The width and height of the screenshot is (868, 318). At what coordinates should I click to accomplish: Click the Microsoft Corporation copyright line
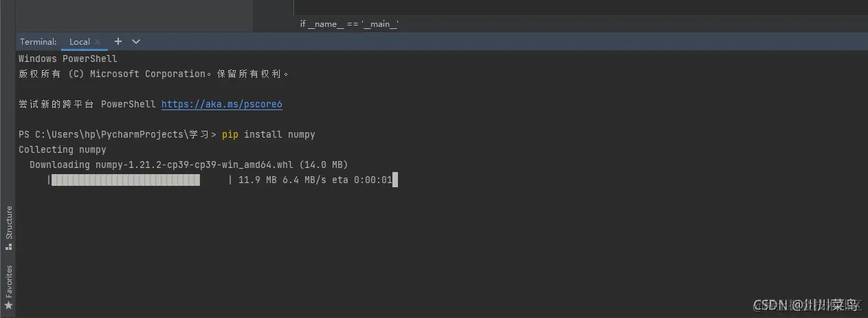tap(154, 74)
